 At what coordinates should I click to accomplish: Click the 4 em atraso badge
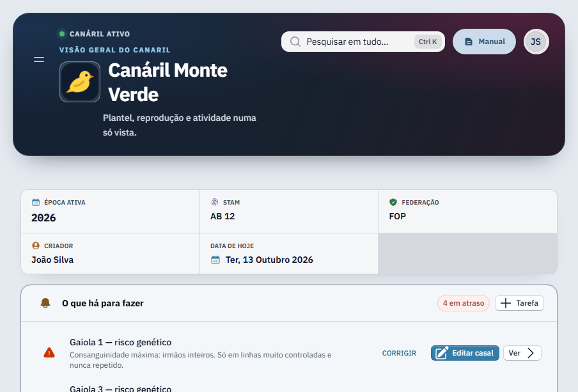point(464,303)
